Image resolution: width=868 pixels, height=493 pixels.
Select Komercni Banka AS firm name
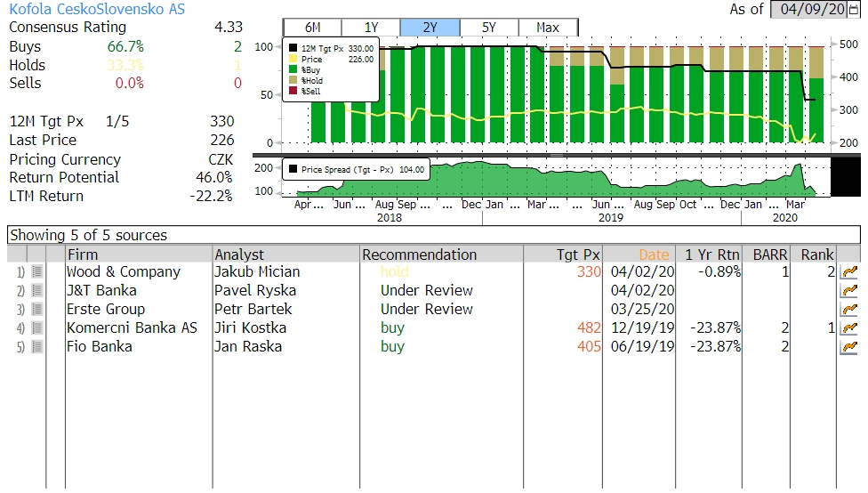click(132, 328)
